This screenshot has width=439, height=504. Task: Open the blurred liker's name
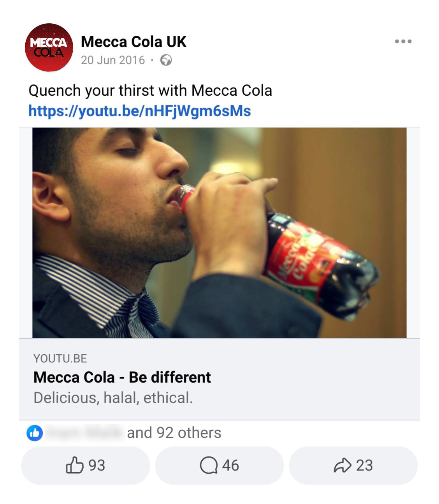click(x=84, y=433)
